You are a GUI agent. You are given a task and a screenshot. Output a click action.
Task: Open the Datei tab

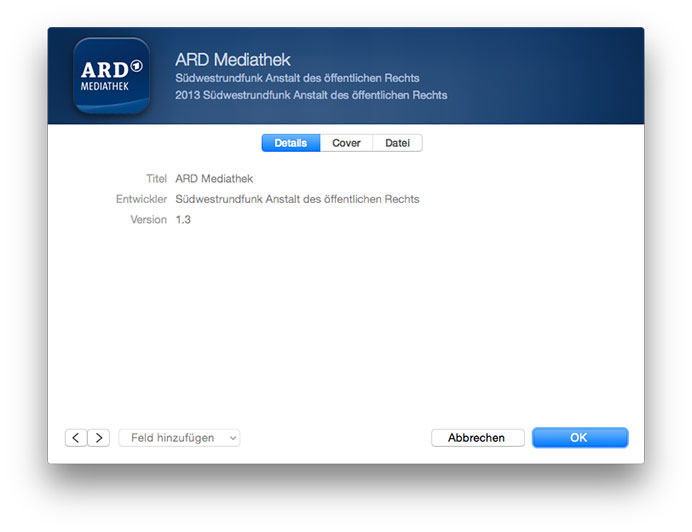pos(398,143)
